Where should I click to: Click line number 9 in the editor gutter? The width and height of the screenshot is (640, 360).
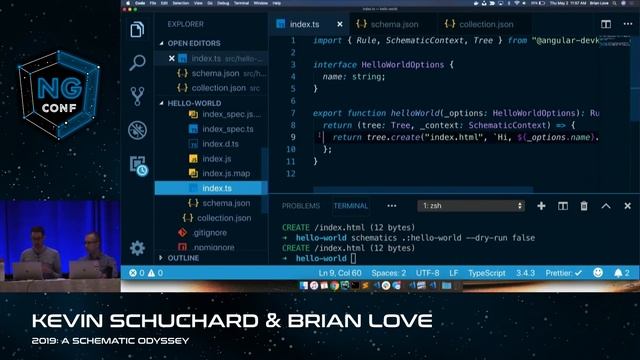tap(293, 137)
